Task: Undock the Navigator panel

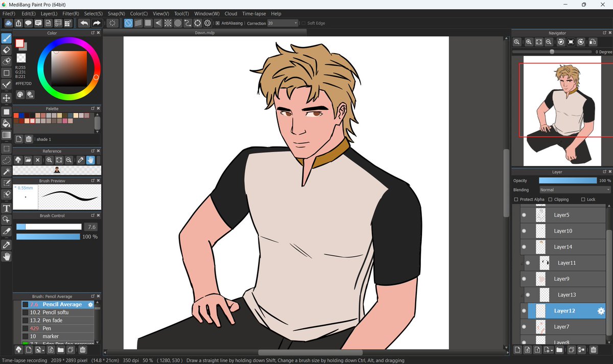Action: pos(604,33)
